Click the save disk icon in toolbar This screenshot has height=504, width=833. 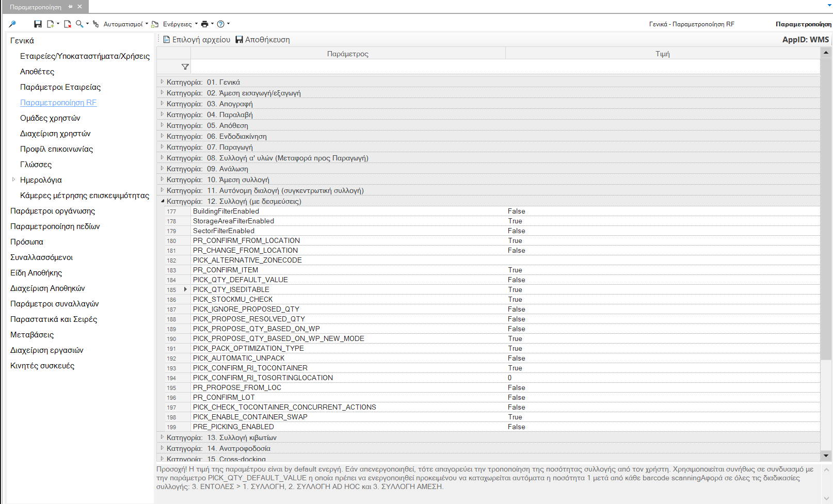pyautogui.click(x=38, y=24)
